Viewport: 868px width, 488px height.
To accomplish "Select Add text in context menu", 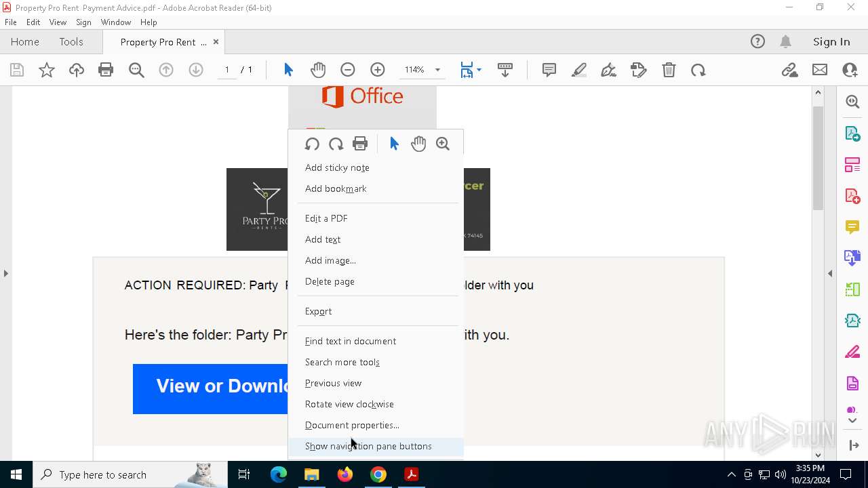I will tap(376, 239).
